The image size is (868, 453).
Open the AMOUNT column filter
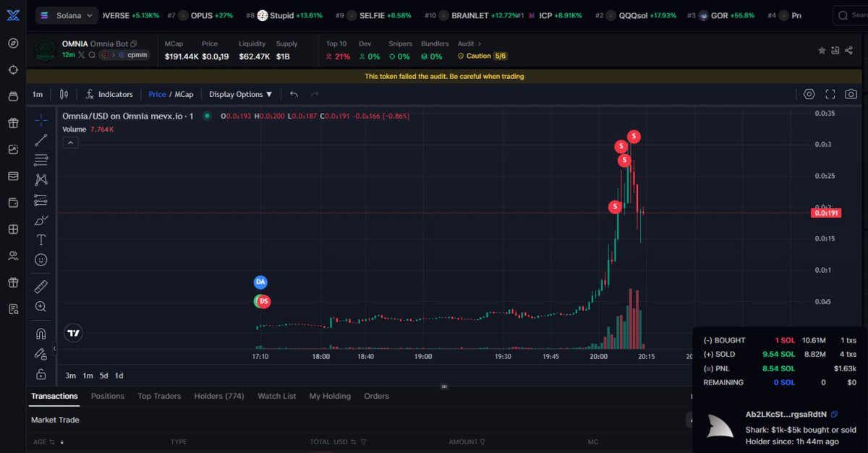482,441
